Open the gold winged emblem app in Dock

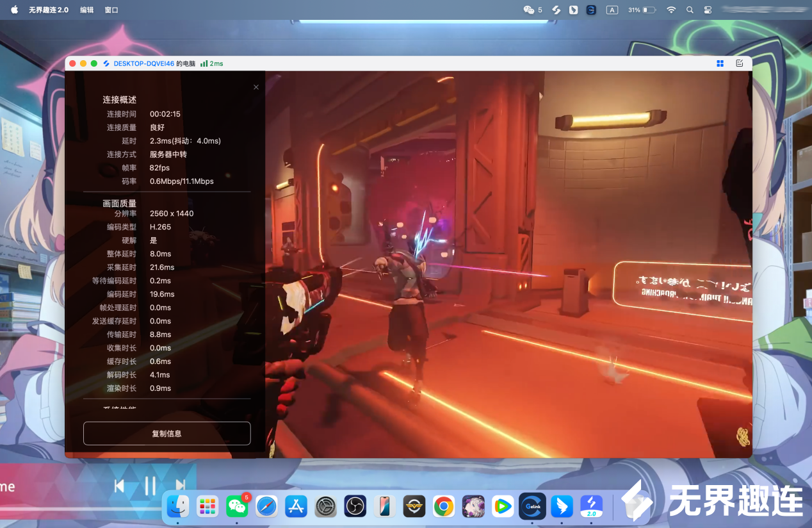[414, 506]
